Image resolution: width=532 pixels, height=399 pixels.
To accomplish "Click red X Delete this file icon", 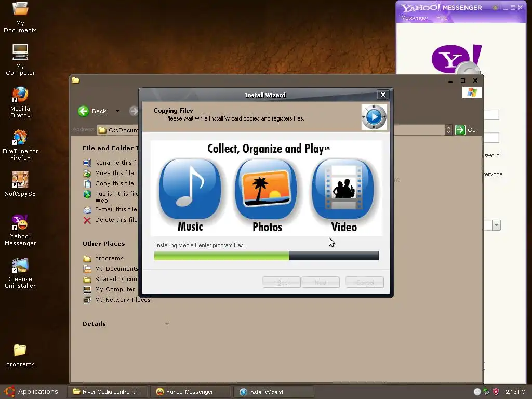I will [87, 220].
